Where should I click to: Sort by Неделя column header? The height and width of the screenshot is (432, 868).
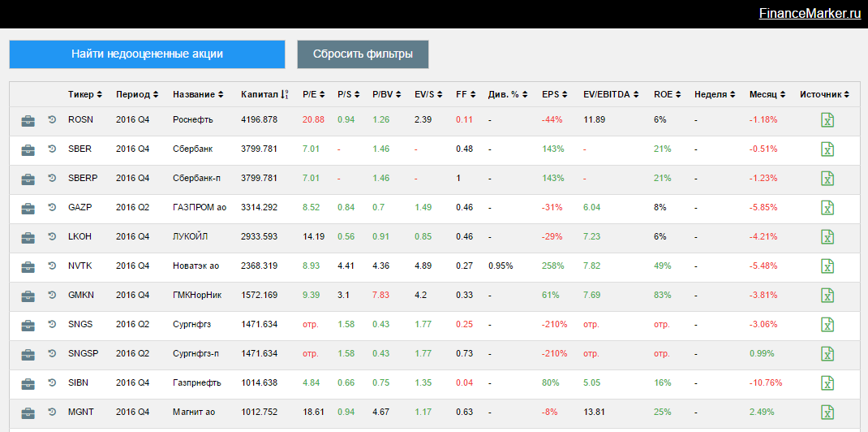715,95
